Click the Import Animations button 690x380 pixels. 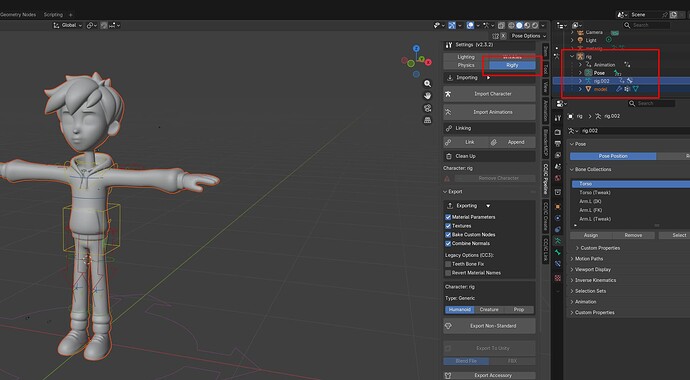pyautogui.click(x=489, y=112)
